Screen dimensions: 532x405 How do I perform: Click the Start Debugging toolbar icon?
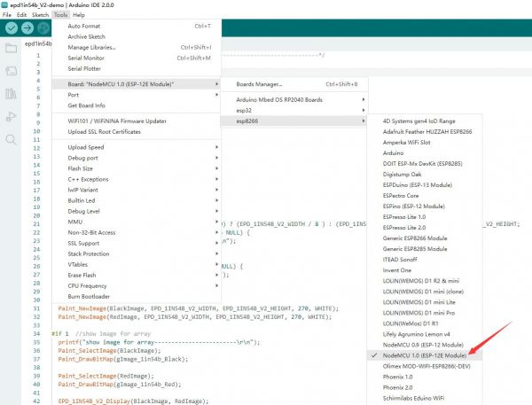tap(43, 27)
